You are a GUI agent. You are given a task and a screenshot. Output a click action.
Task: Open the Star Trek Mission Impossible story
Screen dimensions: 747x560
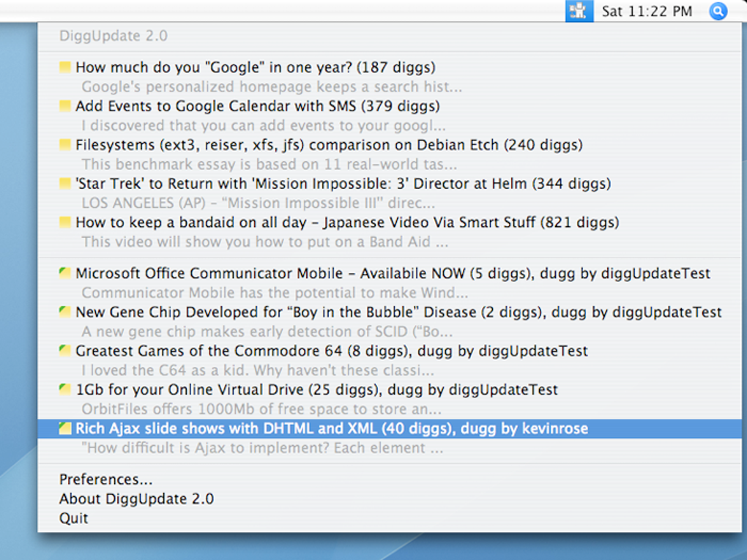[343, 184]
